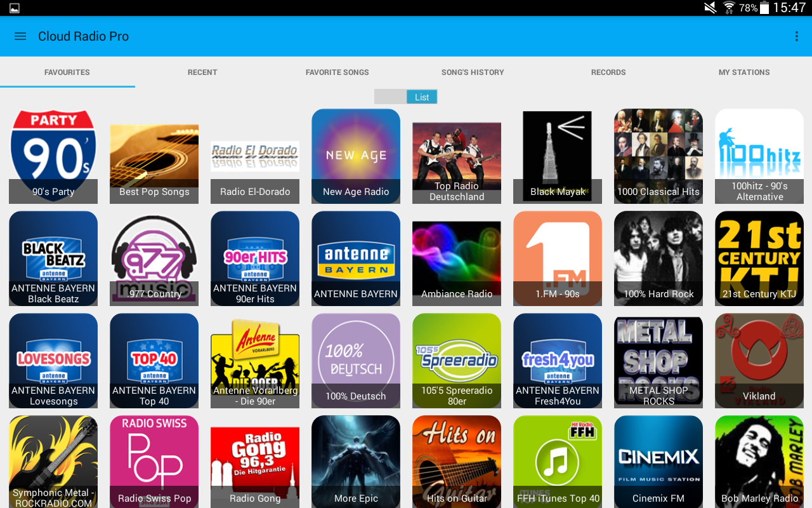812x508 pixels.
Task: Open 100hitz - 90's Alternative station
Action: point(759,156)
